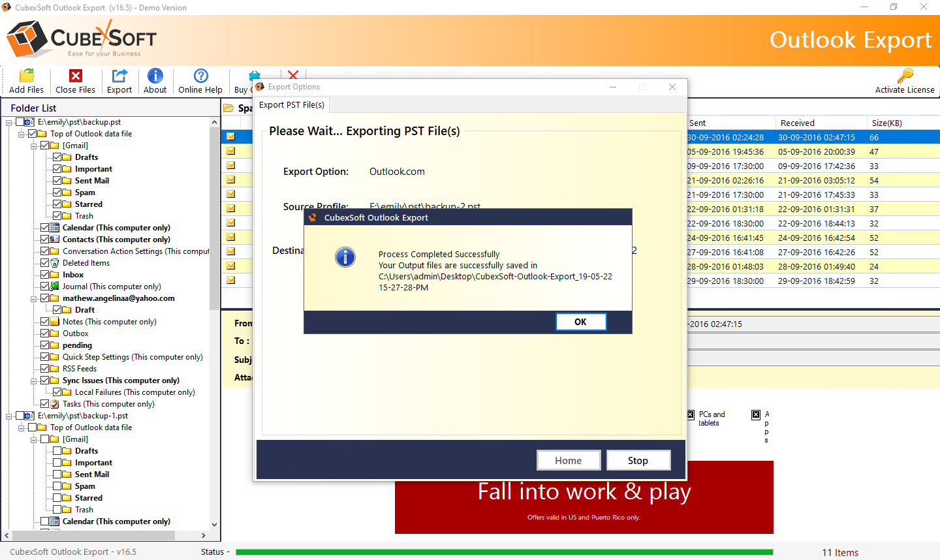This screenshot has height=560, width=940.
Task: Click the E:\emily\pst\backup.pst file icon
Action: coord(29,122)
